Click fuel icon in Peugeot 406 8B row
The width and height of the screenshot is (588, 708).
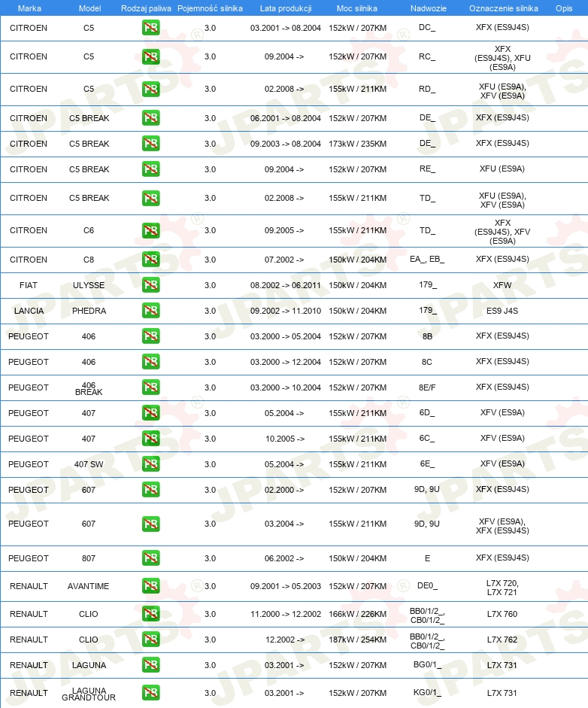coord(150,336)
